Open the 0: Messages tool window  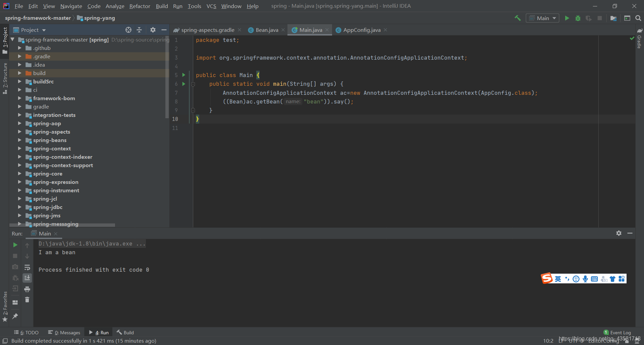coord(64,332)
